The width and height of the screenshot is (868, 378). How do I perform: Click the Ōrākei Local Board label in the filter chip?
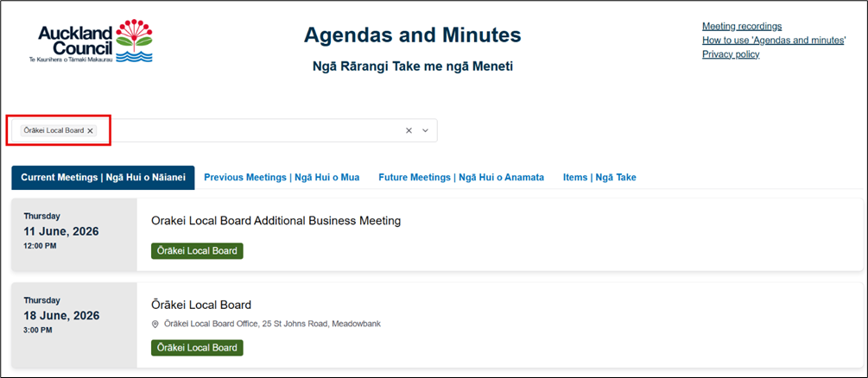pos(54,130)
